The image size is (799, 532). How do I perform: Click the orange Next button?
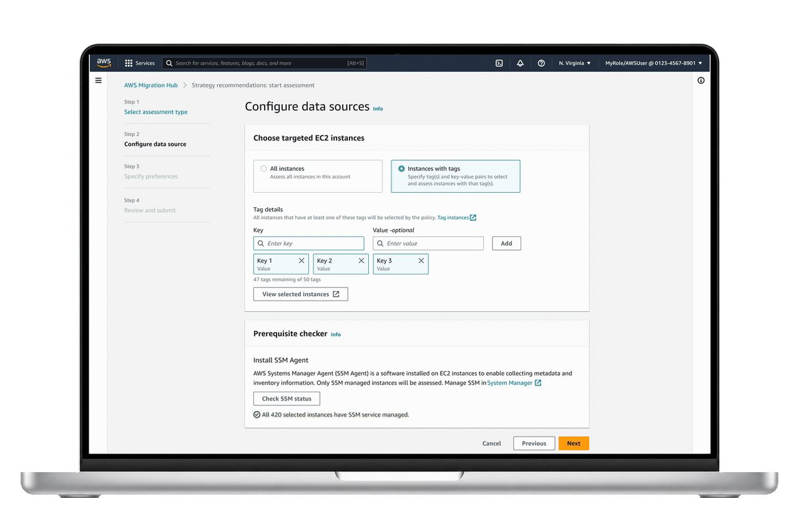click(x=574, y=443)
